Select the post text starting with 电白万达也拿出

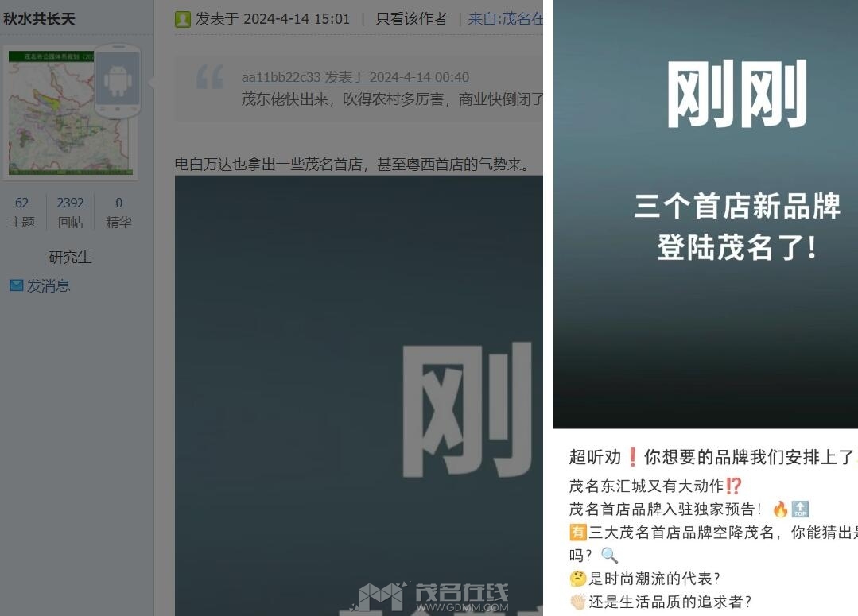click(351, 164)
